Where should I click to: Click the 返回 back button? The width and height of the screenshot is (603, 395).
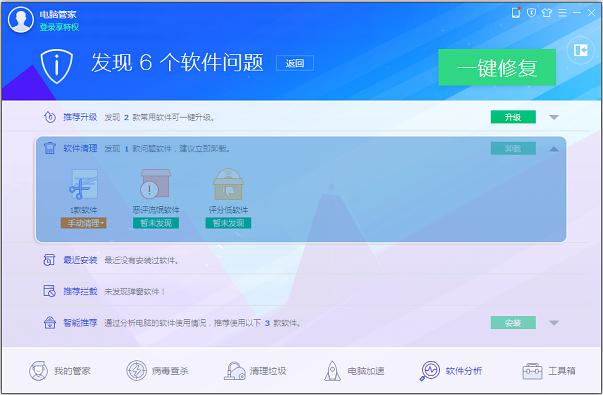[295, 63]
